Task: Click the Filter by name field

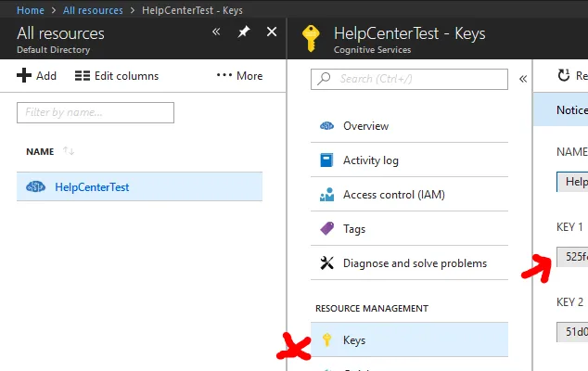Action: [x=96, y=112]
